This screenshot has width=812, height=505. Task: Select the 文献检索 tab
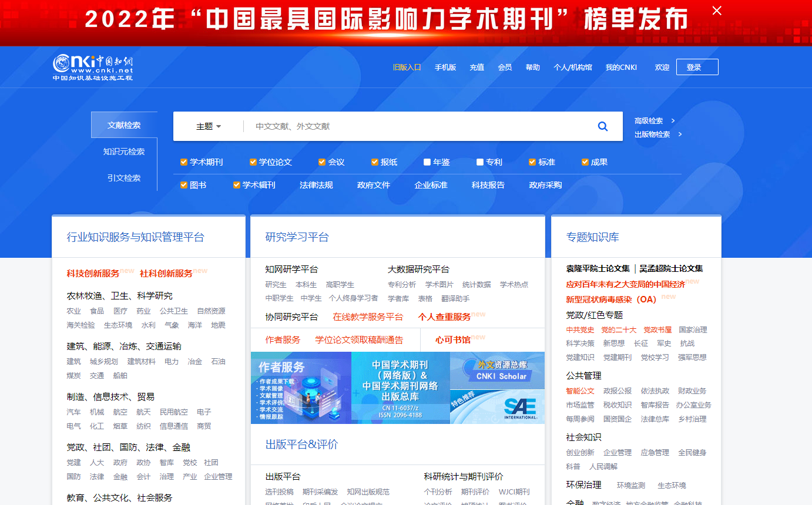[124, 125]
